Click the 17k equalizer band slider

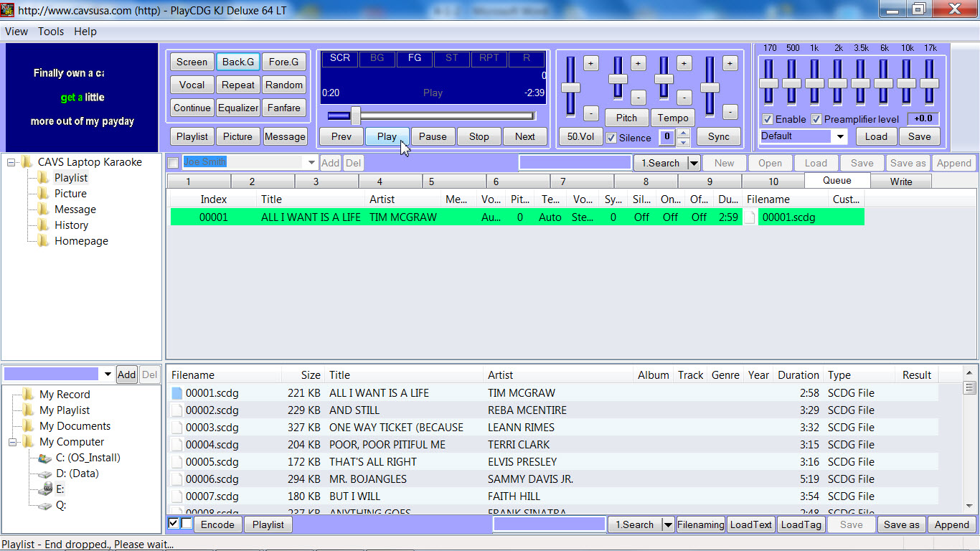[929, 83]
